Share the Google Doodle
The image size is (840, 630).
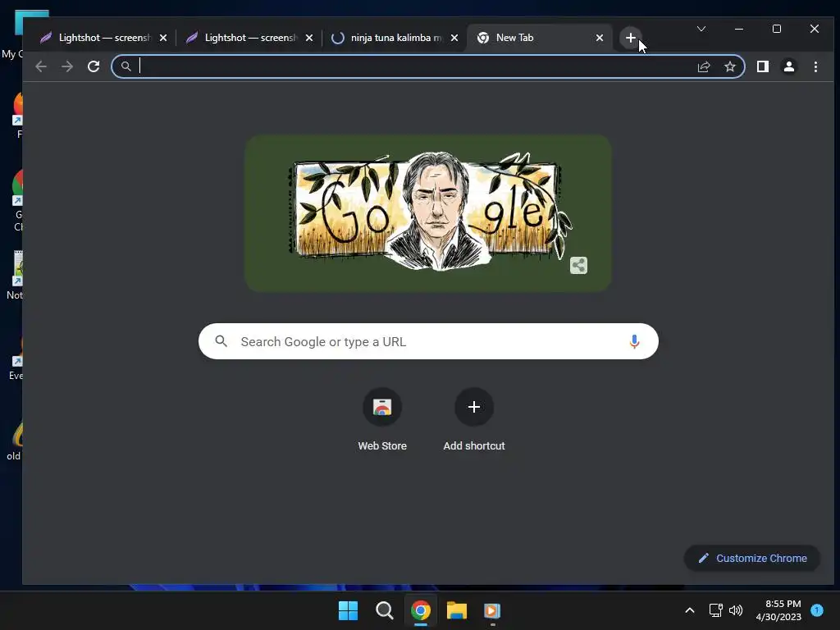click(578, 265)
